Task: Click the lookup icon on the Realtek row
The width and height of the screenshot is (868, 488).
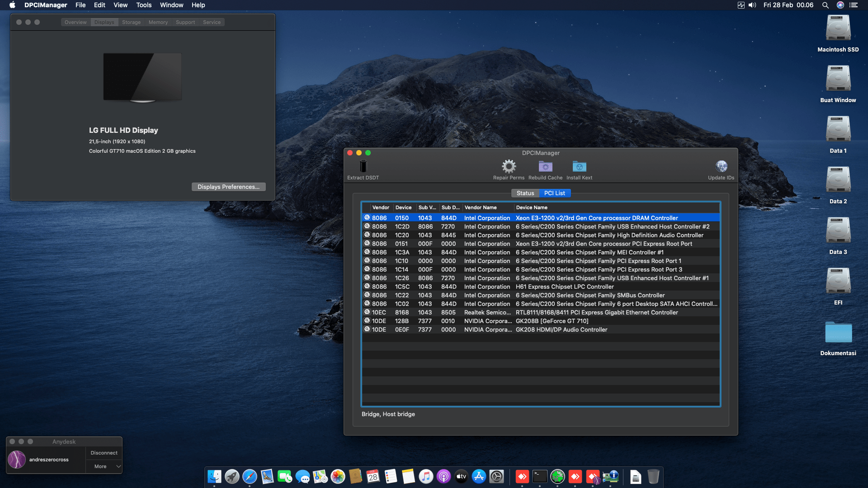Action: pos(367,312)
